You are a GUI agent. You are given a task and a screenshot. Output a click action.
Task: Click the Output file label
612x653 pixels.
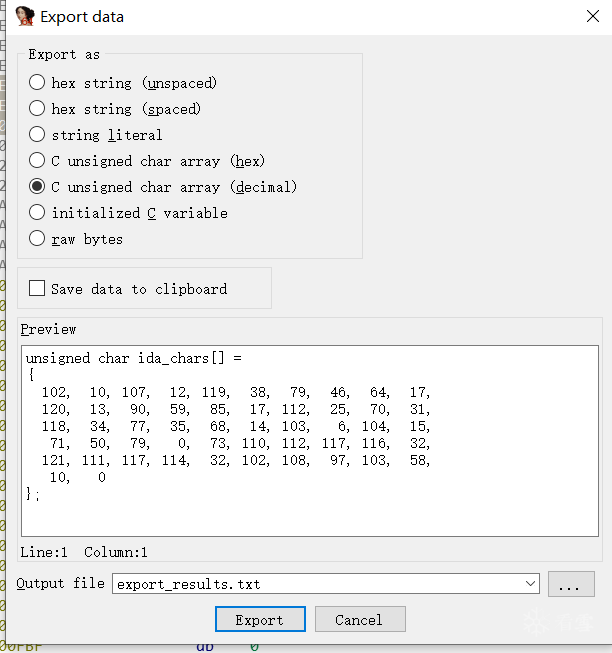click(60, 583)
